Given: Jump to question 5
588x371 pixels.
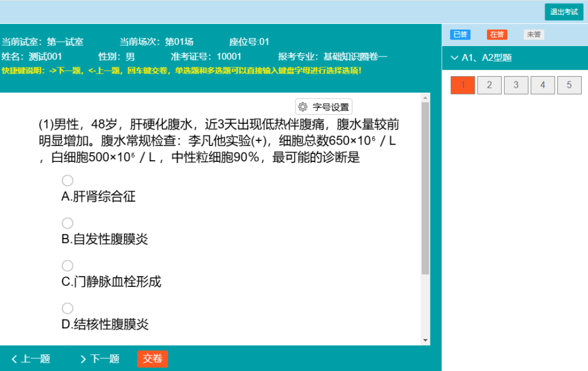Looking at the screenshot, I should 570,85.
